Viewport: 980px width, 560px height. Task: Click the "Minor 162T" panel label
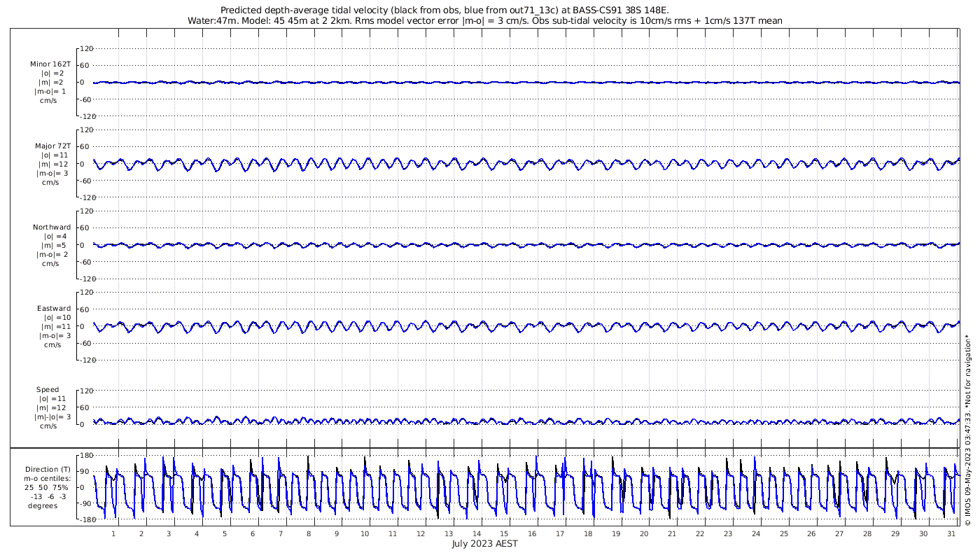coord(50,64)
